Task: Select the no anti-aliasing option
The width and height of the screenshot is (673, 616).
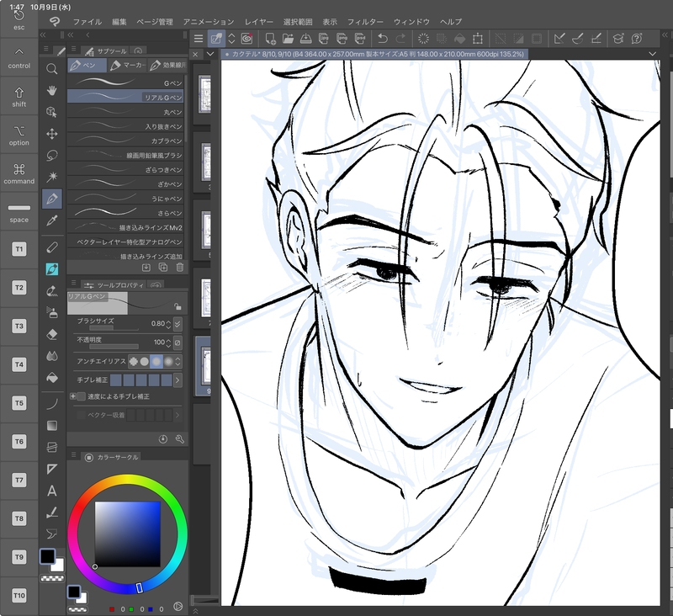Action: tap(134, 362)
